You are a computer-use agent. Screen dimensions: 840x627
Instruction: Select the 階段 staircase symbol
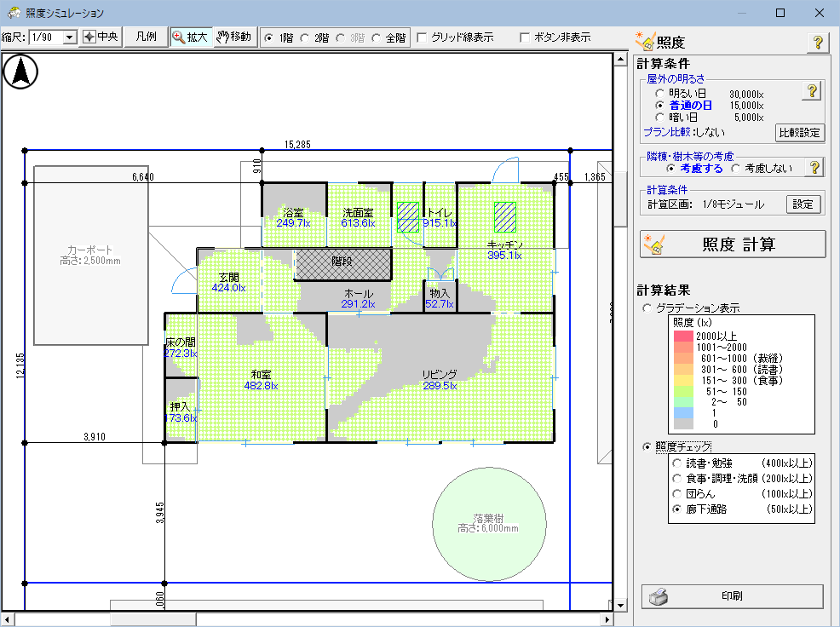coord(342,264)
